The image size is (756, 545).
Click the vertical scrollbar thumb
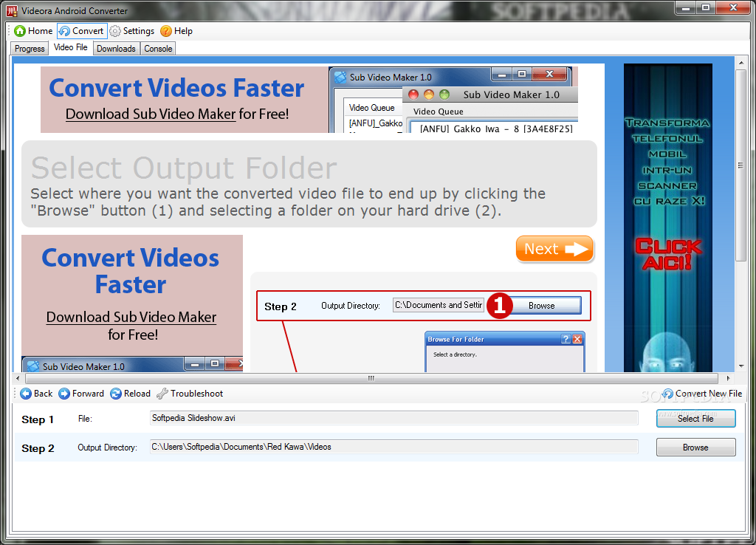pos(741,165)
